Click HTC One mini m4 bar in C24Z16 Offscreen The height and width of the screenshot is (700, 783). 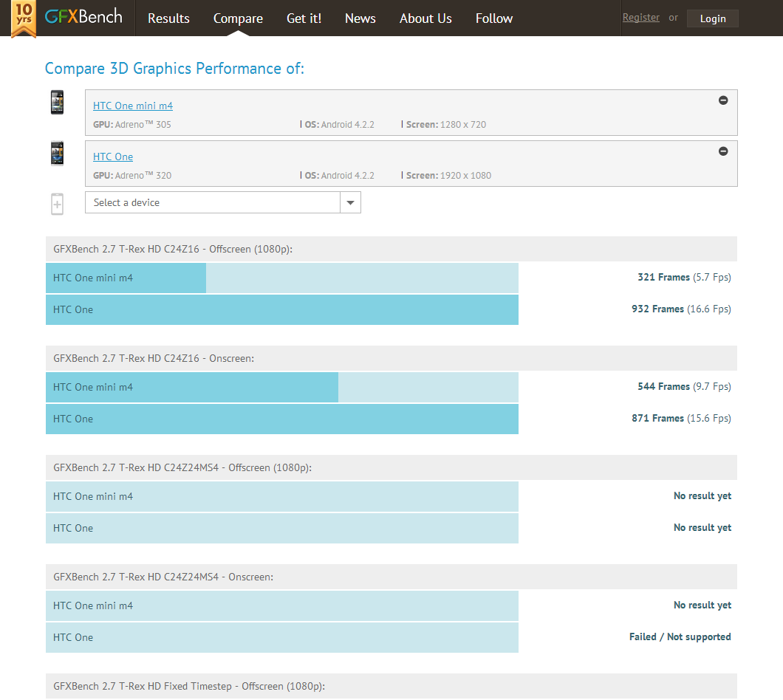point(282,278)
